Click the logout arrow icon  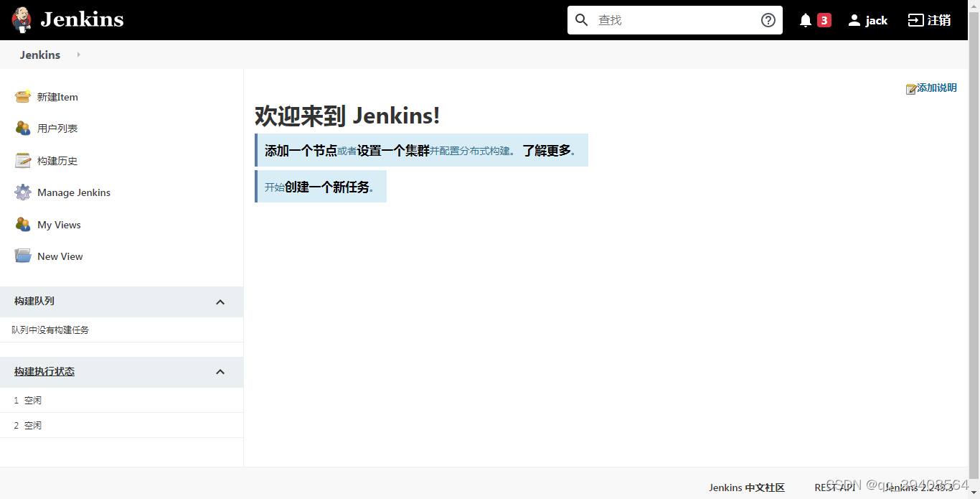click(x=915, y=20)
